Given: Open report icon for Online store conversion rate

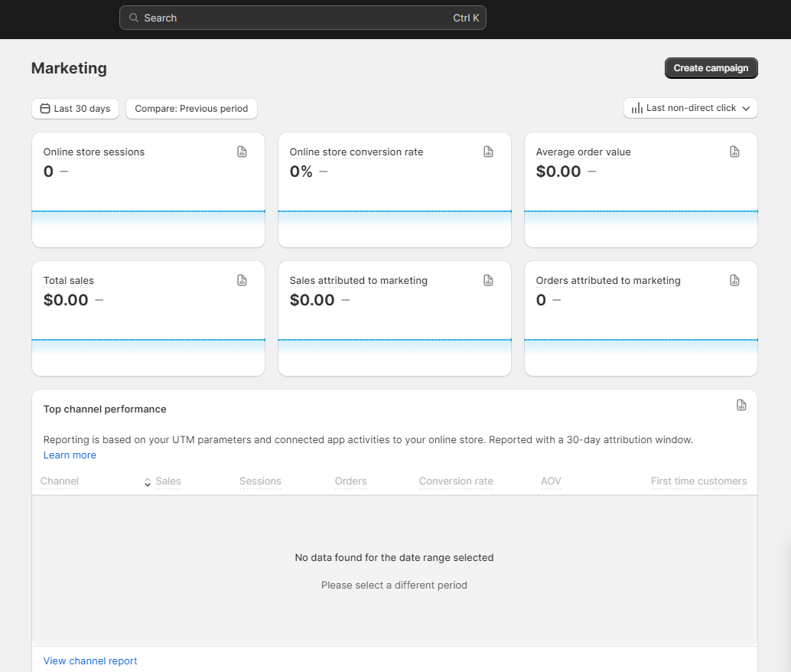Looking at the screenshot, I should [x=488, y=152].
